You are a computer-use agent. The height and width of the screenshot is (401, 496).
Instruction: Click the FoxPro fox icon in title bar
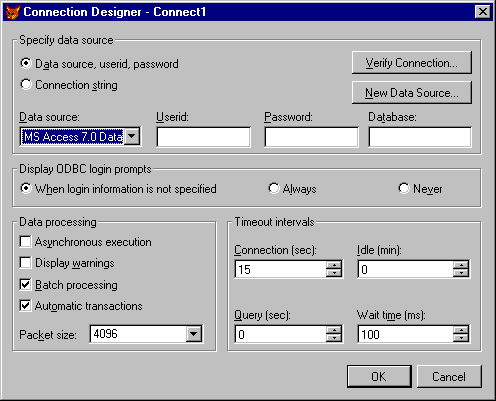(13, 12)
